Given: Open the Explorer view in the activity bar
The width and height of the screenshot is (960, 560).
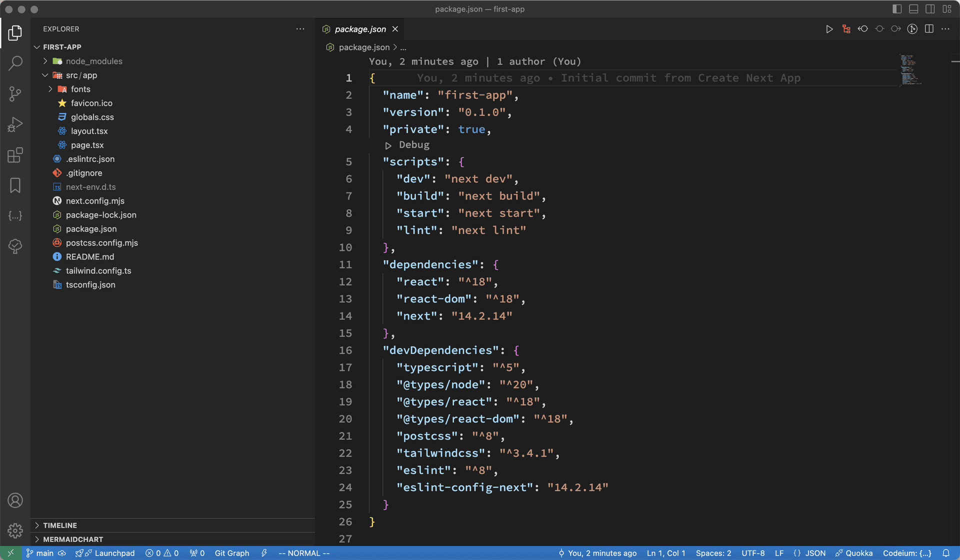Looking at the screenshot, I should pos(15,33).
